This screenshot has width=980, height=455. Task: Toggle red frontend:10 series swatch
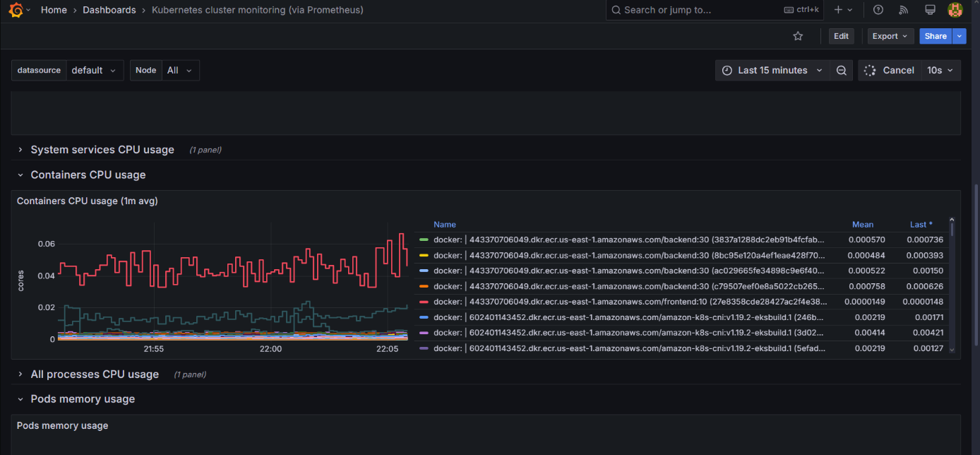coord(424,302)
